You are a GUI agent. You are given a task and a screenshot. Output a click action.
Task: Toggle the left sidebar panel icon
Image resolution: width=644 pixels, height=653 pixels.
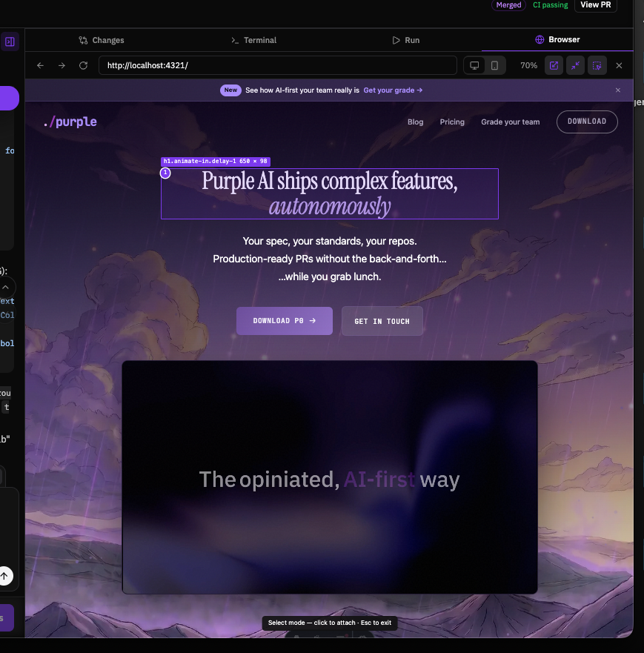[10, 42]
